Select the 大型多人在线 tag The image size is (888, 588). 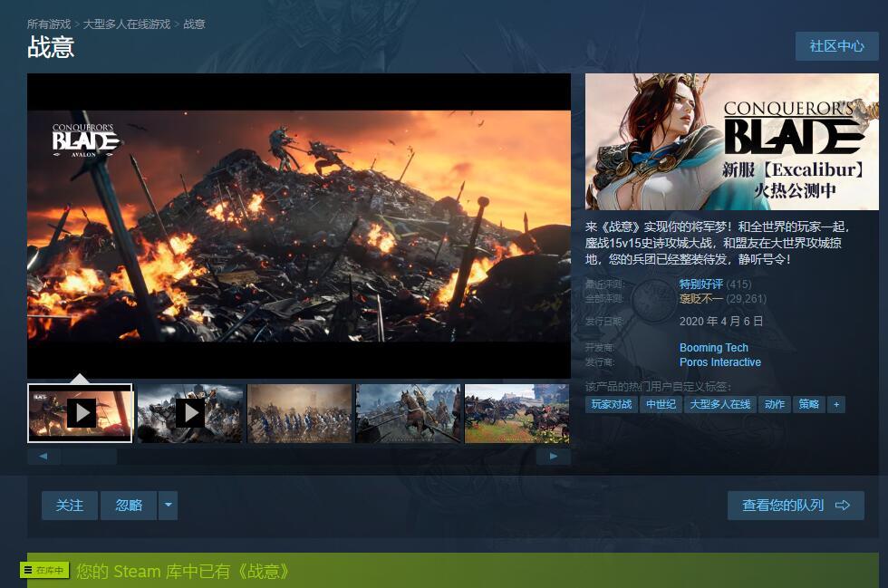coord(719,404)
